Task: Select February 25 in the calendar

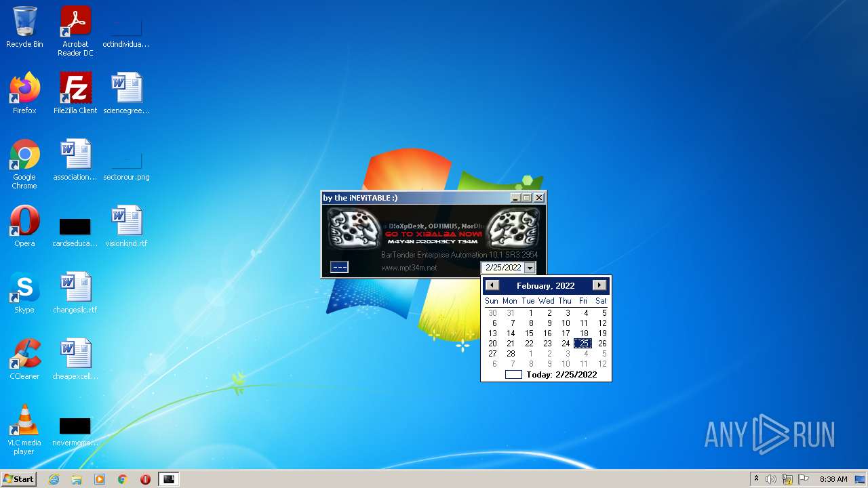Action: (x=583, y=344)
